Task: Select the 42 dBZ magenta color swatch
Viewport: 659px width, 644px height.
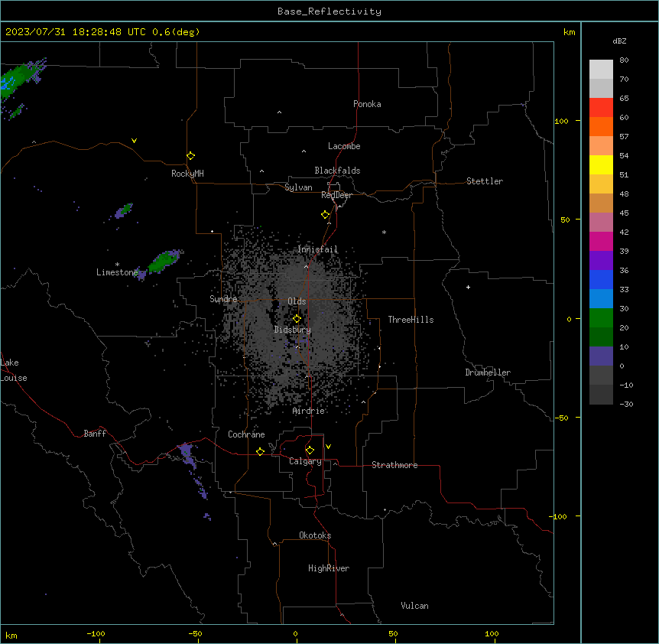Action: [601, 241]
